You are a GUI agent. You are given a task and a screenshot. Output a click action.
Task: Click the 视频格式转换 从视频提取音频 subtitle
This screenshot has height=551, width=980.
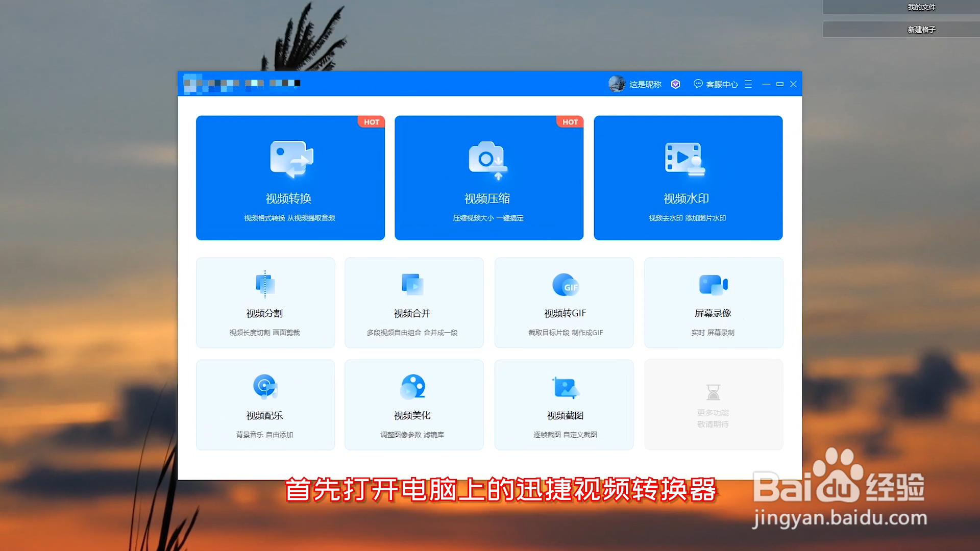tap(289, 218)
